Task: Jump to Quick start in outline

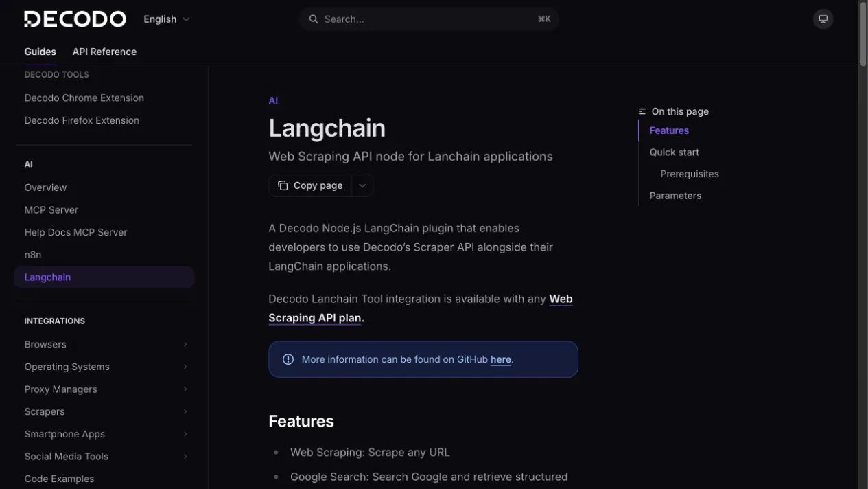Action: point(675,152)
